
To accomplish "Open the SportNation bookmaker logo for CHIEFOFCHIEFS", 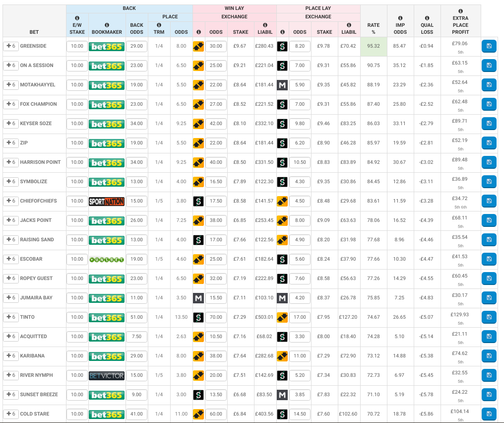I will pyautogui.click(x=107, y=201).
